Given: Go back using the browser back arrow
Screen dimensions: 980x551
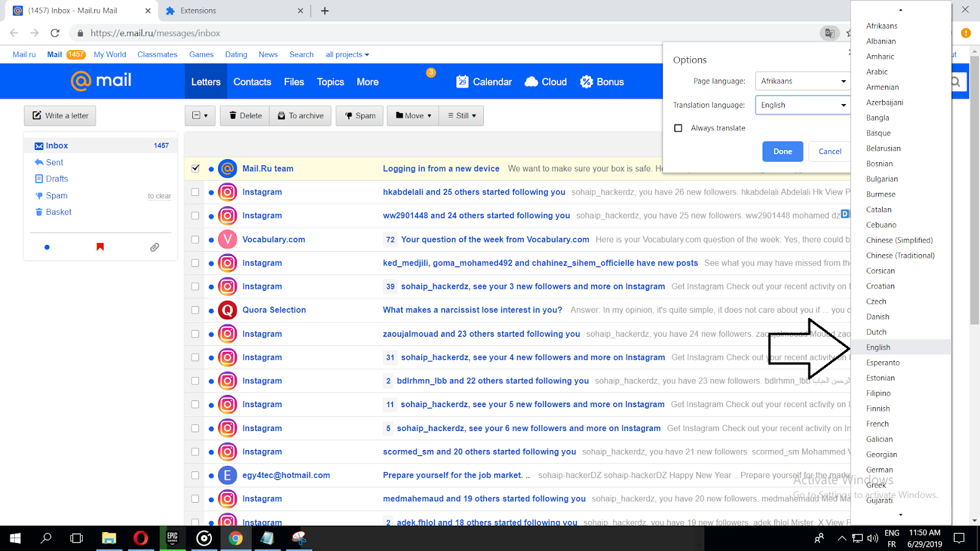Looking at the screenshot, I should [x=14, y=33].
